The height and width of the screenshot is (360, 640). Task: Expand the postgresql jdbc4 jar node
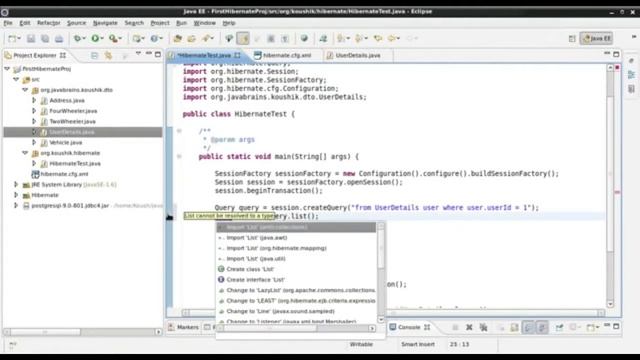pos(16,205)
